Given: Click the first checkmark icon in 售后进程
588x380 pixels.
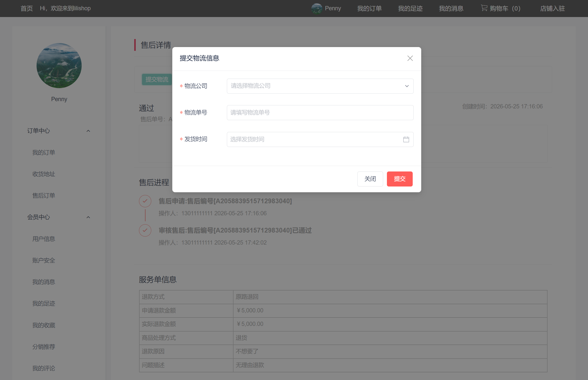Looking at the screenshot, I should tap(145, 201).
